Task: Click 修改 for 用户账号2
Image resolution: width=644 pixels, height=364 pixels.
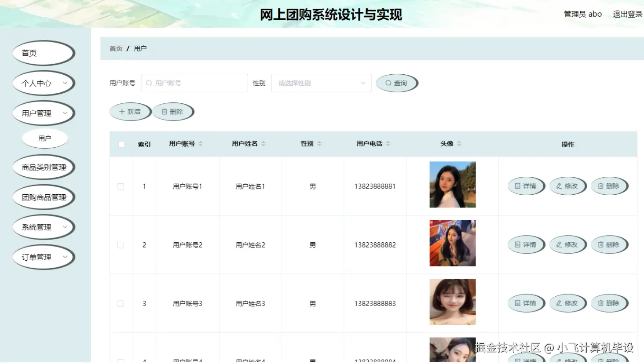Action: click(567, 244)
